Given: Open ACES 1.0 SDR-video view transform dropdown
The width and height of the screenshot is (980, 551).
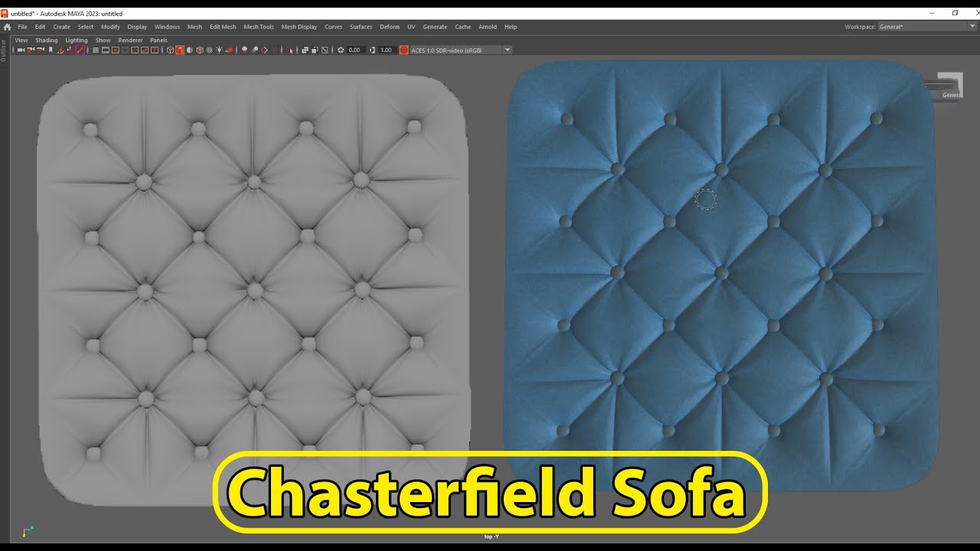Looking at the screenshot, I should click(x=461, y=50).
